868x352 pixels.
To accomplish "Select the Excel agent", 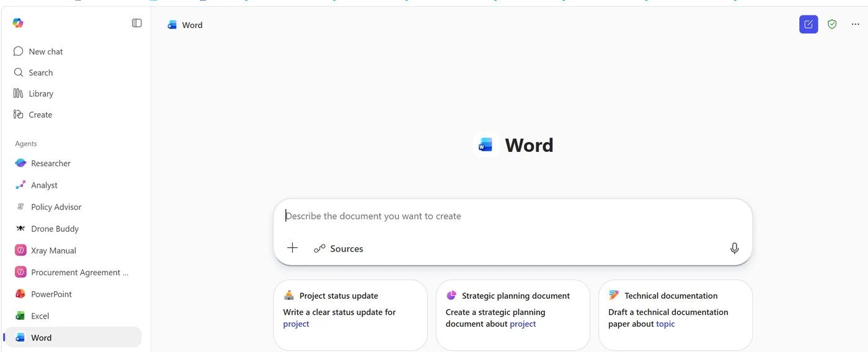I will pyautogui.click(x=73, y=315).
